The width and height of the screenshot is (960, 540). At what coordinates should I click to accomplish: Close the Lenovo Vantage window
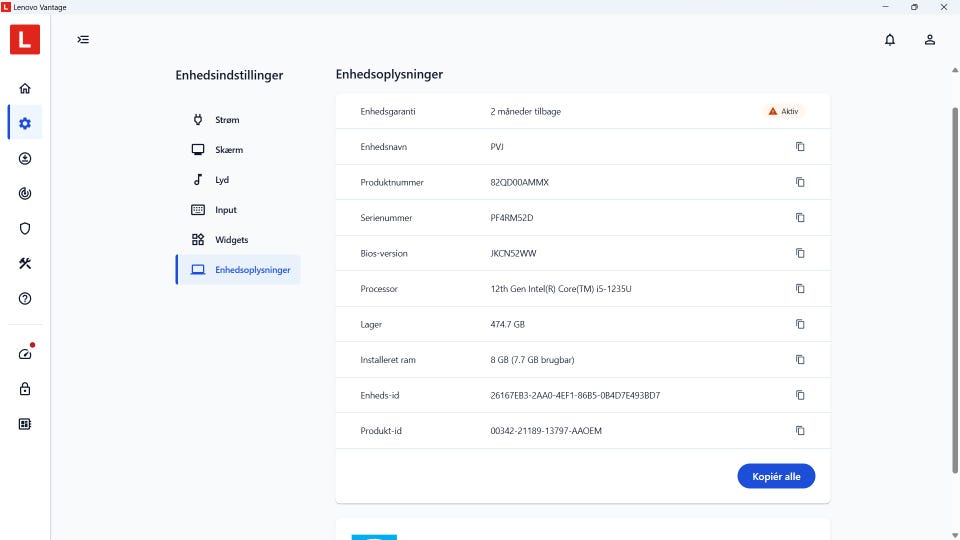(x=943, y=7)
